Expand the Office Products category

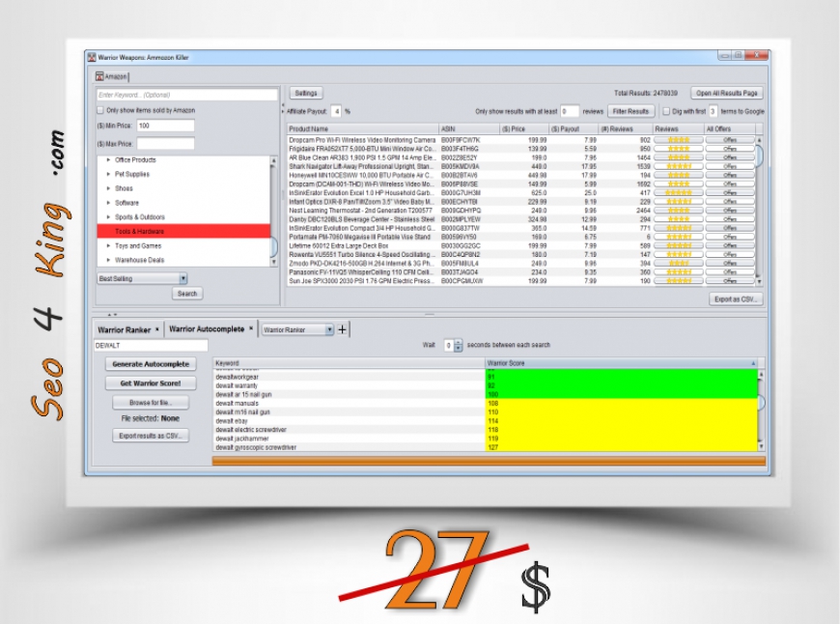108,159
